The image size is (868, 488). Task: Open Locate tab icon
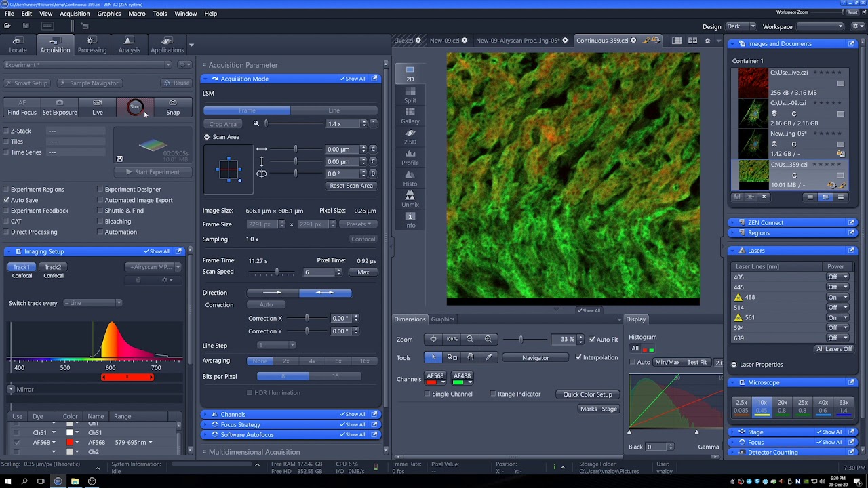18,45
